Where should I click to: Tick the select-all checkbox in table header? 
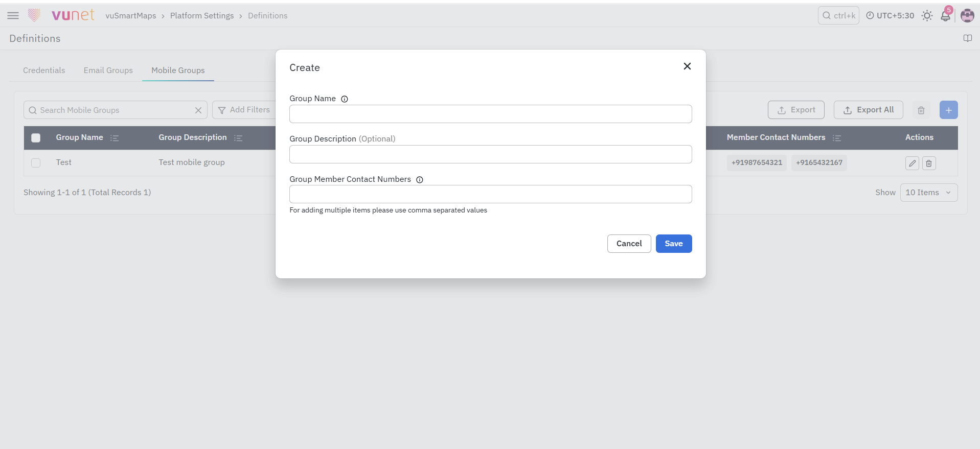(x=36, y=138)
